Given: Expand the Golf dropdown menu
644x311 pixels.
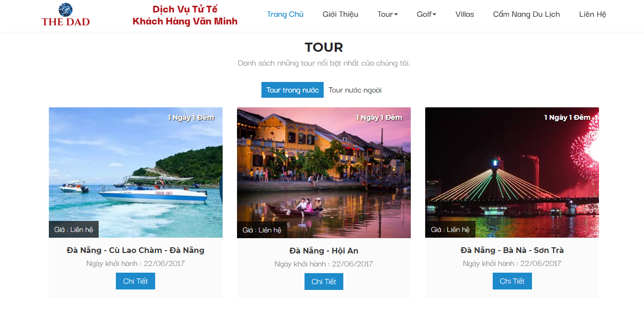Looking at the screenshot, I should coord(426,14).
